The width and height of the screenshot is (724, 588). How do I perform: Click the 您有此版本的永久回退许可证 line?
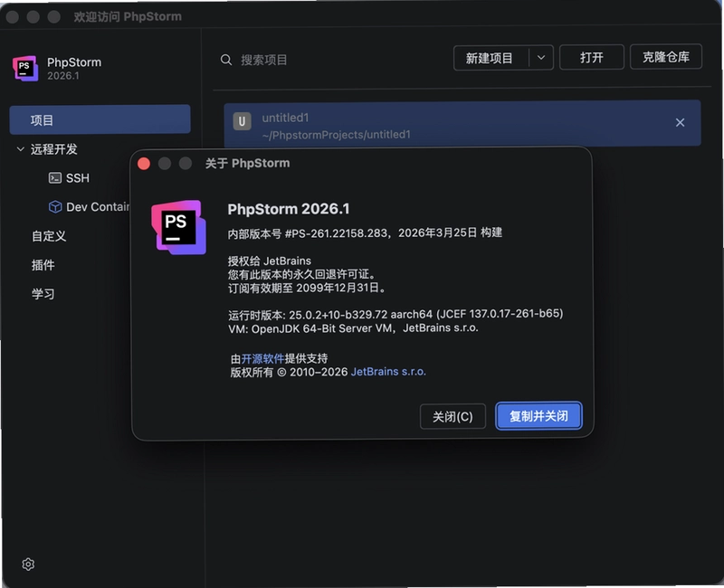301,274
